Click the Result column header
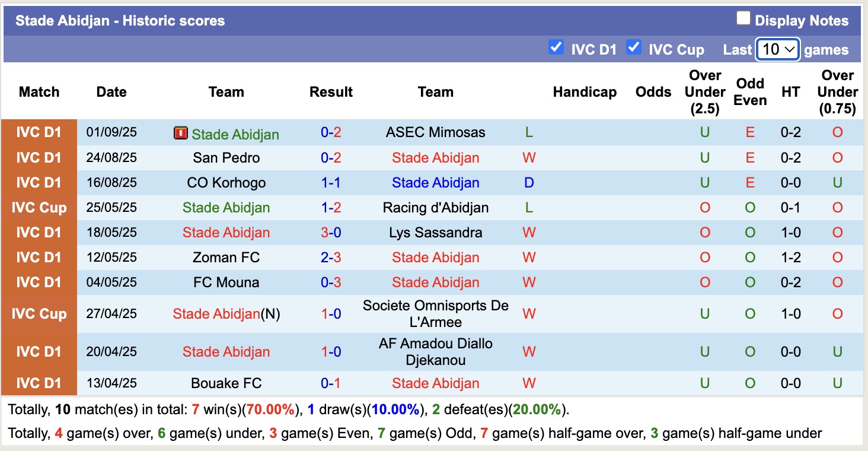 [x=331, y=92]
